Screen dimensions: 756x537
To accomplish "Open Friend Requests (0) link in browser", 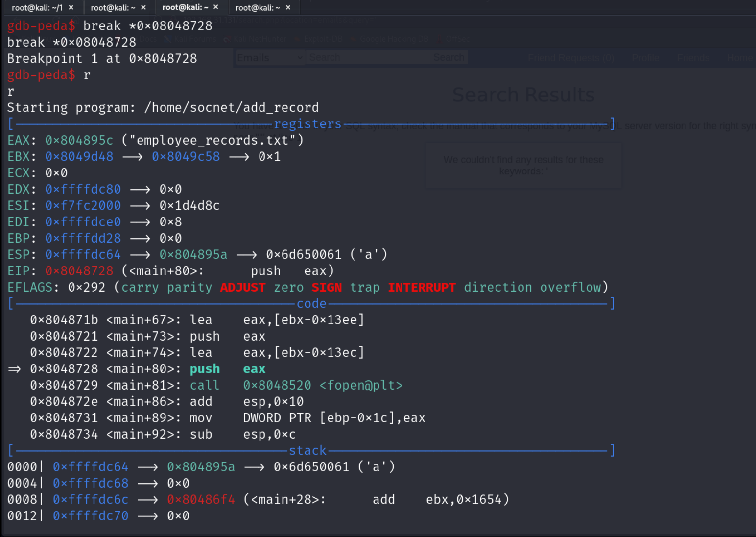I will [571, 58].
